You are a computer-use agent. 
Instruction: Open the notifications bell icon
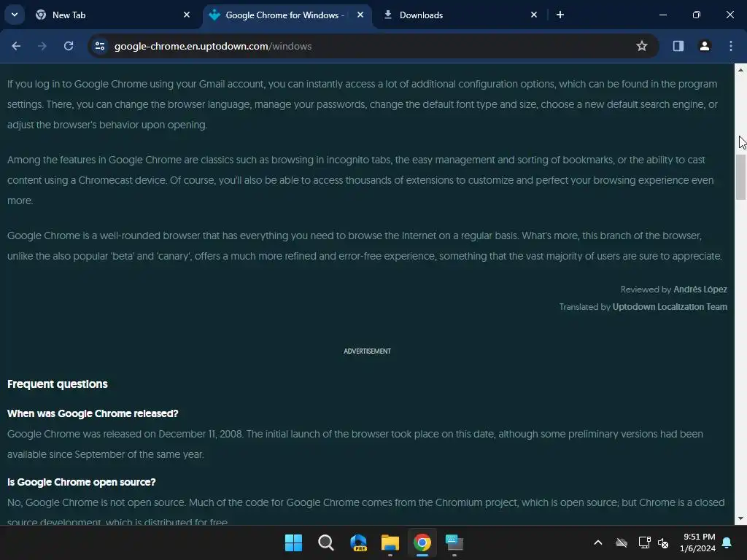(x=727, y=542)
